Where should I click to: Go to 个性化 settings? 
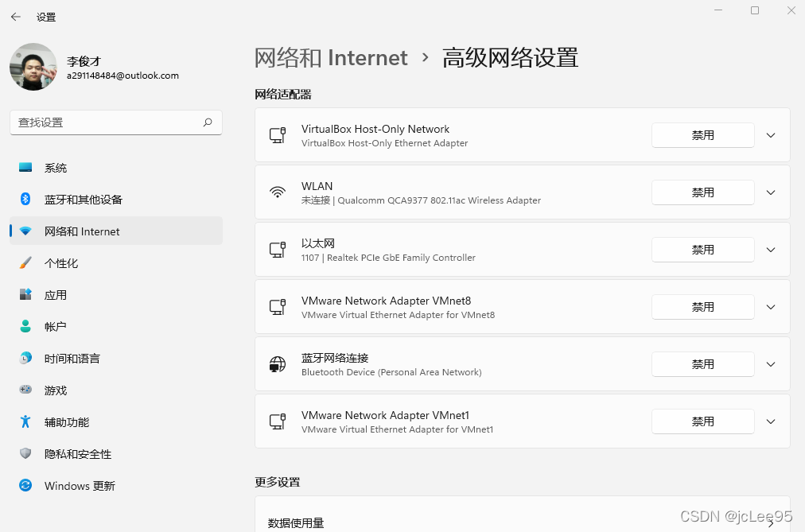click(116, 263)
